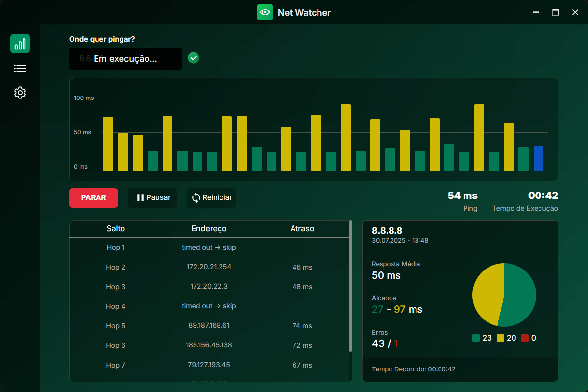Click the restart arrow icon on Reiniciar
Screen dimensions: 588x392
(x=196, y=197)
